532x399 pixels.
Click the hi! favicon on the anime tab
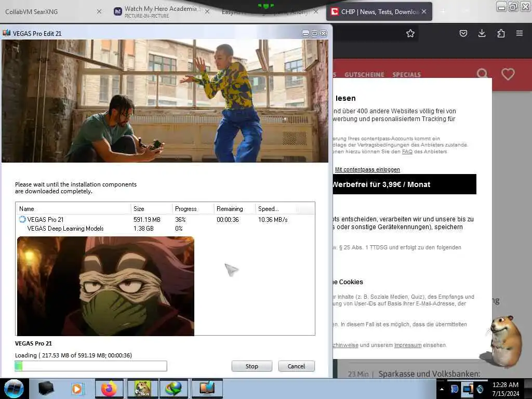point(117,11)
